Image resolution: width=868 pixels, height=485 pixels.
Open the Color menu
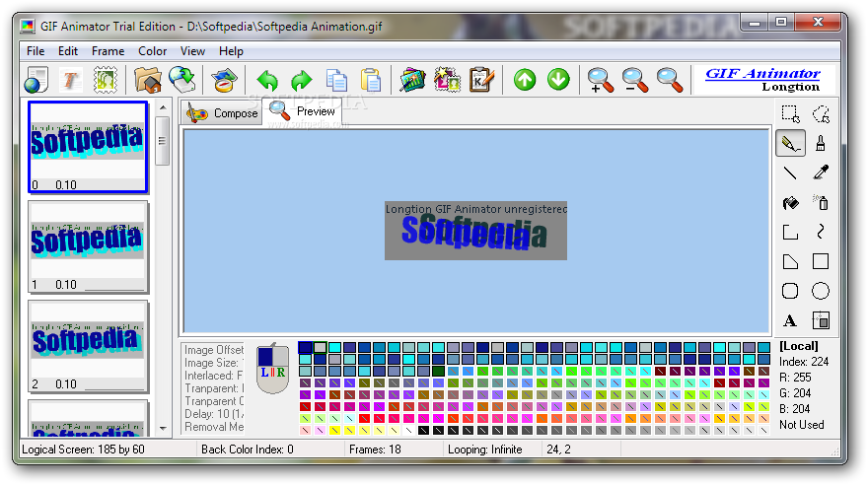[152, 51]
